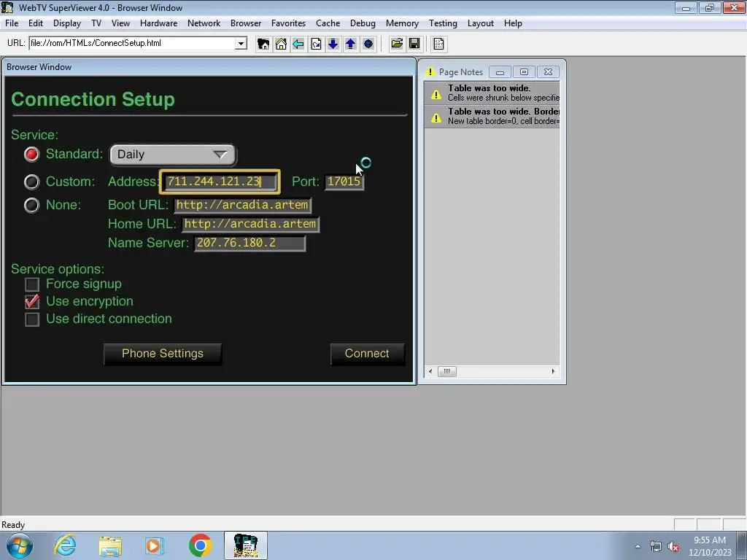Open the Windows Start menu
This screenshot has height=560, width=747.
[x=20, y=545]
